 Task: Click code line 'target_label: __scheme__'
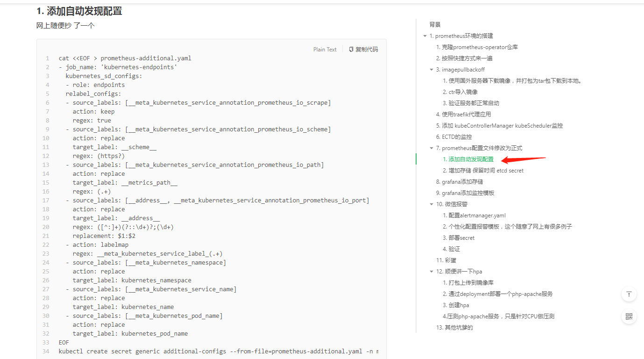click(x=114, y=147)
